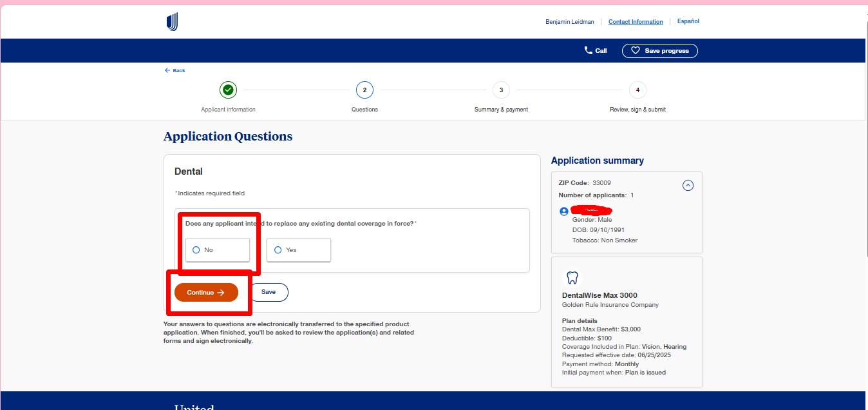
Task: Select the Yes radio option
Action: [278, 250]
